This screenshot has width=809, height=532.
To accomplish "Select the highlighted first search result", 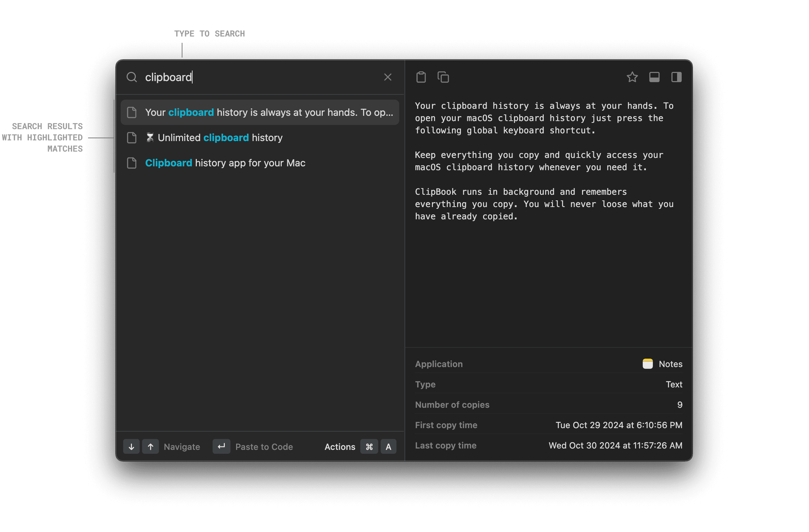I will pos(260,112).
